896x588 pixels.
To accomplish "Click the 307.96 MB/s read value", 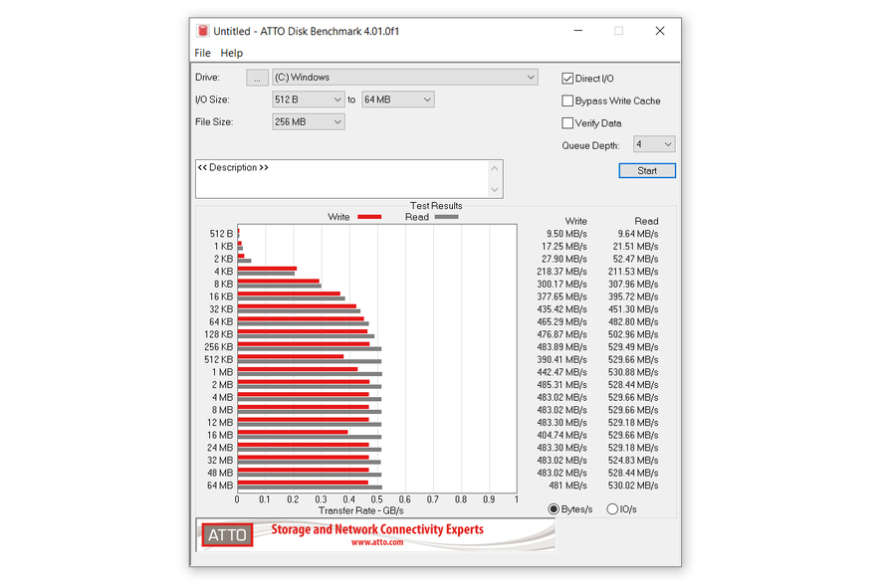I will pyautogui.click(x=633, y=285).
